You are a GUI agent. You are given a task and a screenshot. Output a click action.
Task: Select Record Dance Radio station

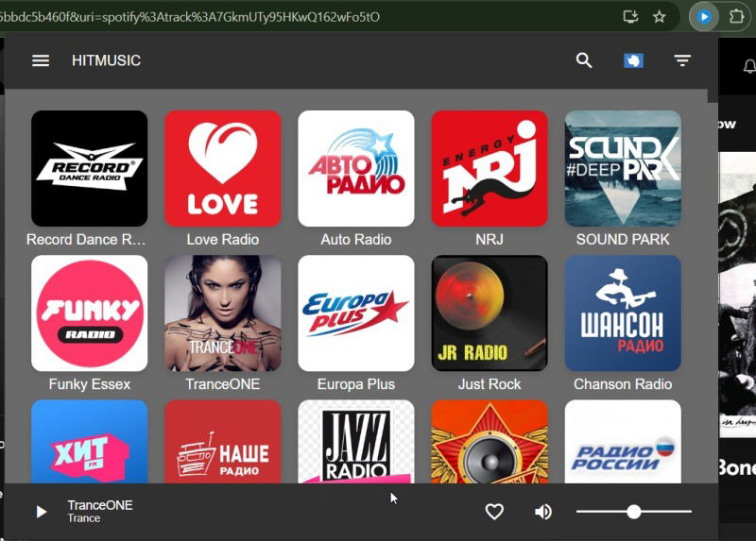(90, 168)
